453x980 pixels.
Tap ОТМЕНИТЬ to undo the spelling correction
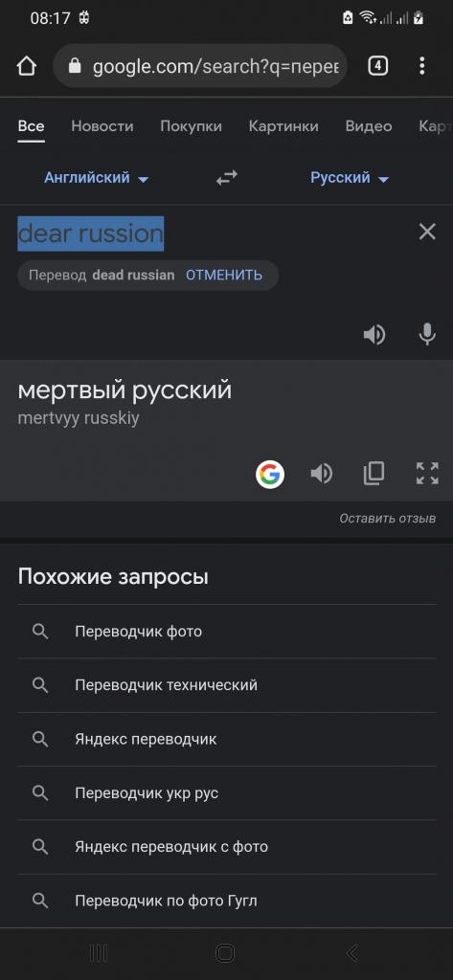(x=224, y=275)
